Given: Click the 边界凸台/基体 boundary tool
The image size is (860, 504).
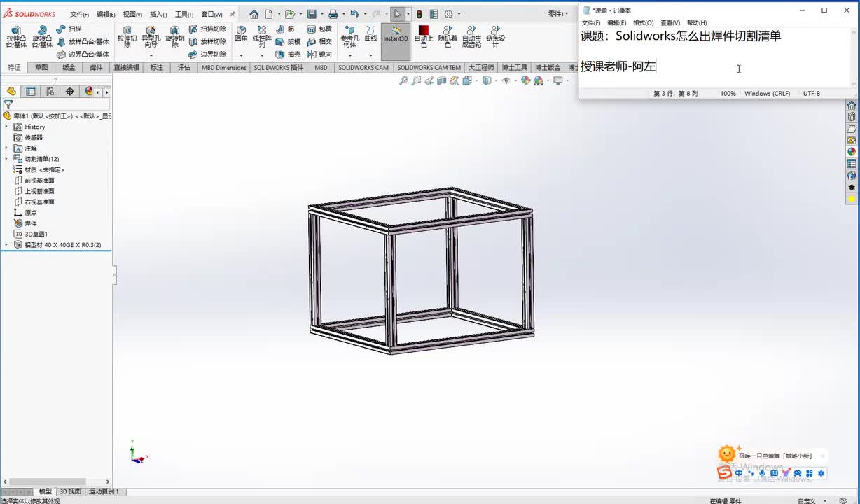Looking at the screenshot, I should 83,55.
